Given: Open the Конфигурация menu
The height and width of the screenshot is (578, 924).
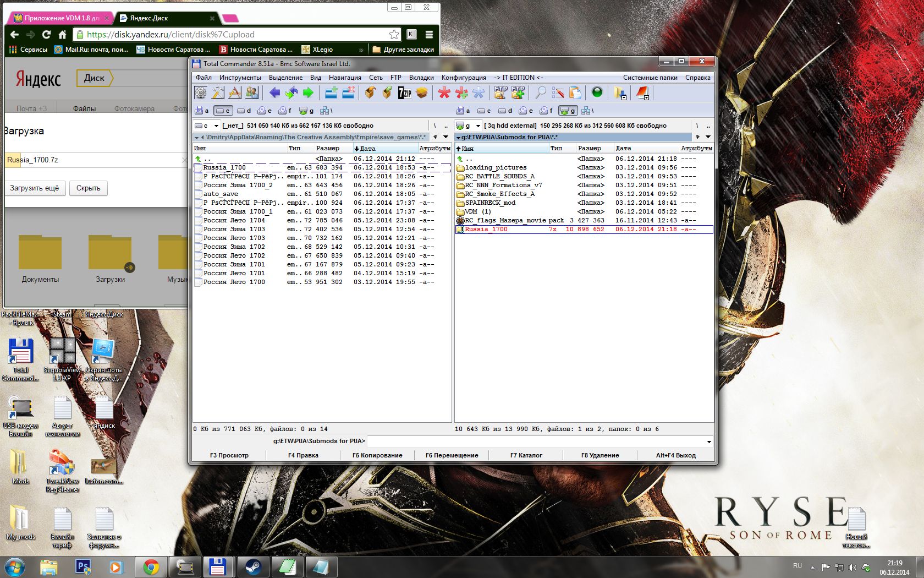Looking at the screenshot, I should click(x=464, y=78).
